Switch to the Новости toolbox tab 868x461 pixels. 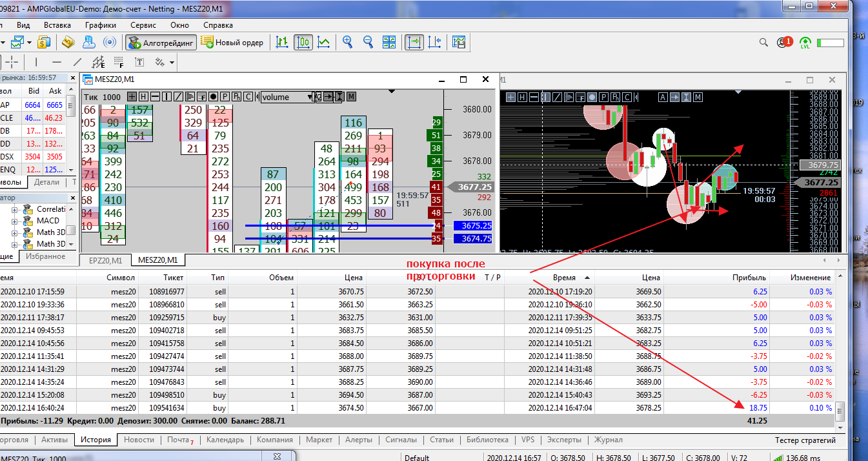[x=139, y=440]
